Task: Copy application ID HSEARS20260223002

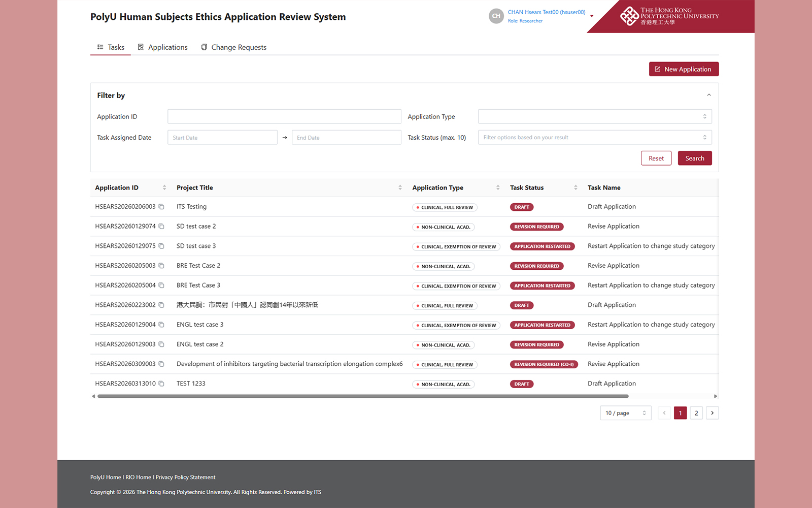Action: [161, 305]
